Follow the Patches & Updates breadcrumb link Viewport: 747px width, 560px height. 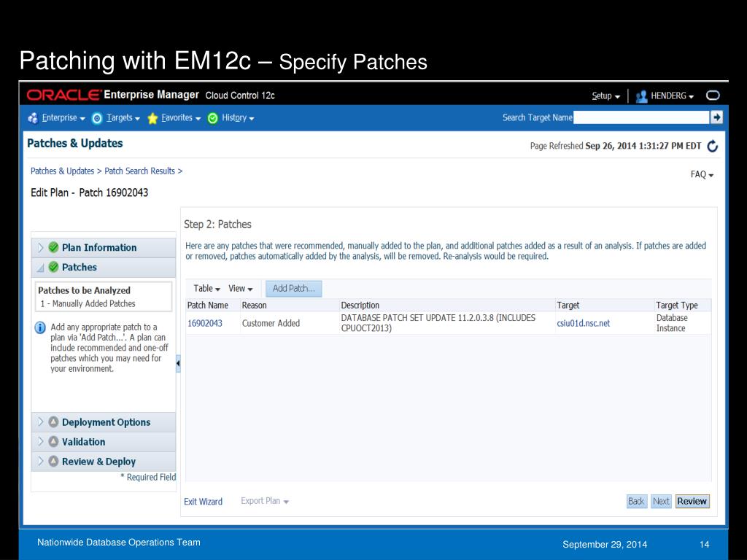[x=63, y=171]
